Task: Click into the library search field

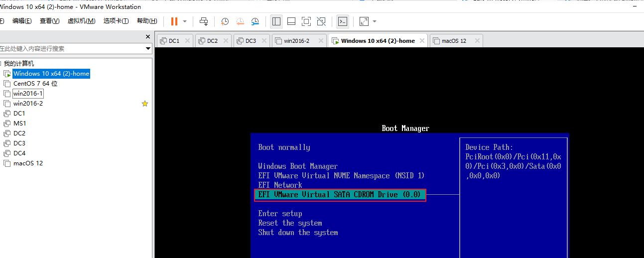Action: pyautogui.click(x=72, y=48)
